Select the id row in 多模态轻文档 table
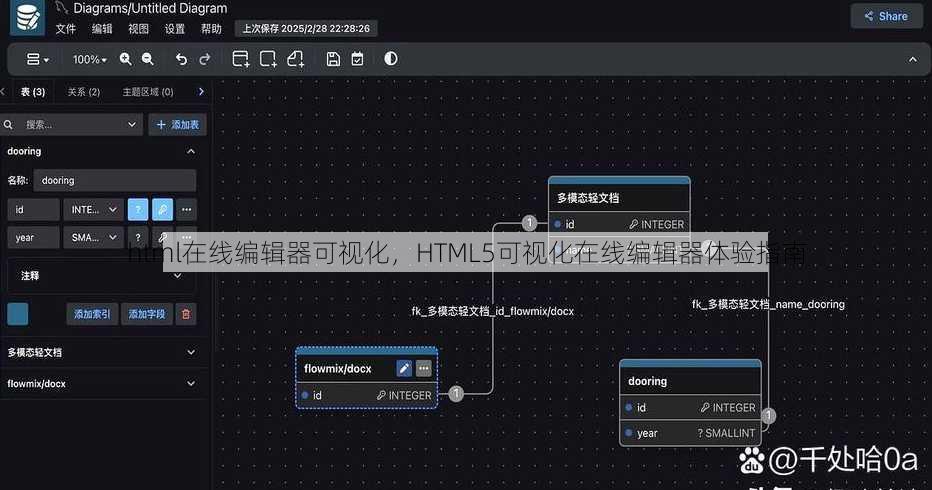 point(619,224)
